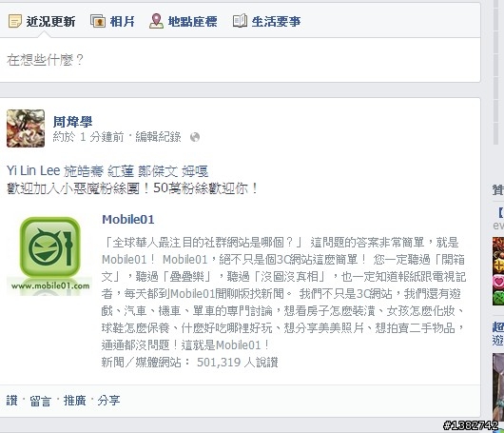Click the 留言 comment button
504x433 pixels.
point(41,401)
